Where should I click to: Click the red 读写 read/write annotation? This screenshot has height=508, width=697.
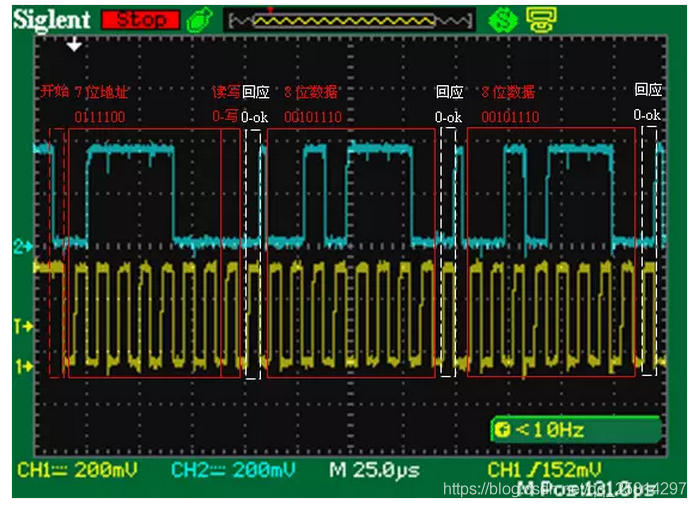[x=225, y=92]
